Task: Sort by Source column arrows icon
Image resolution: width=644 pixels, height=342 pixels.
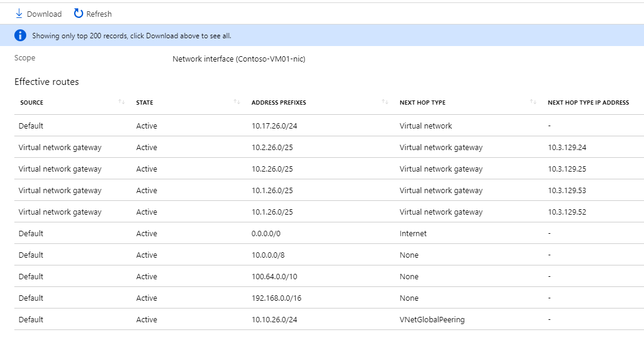Action: pos(121,102)
